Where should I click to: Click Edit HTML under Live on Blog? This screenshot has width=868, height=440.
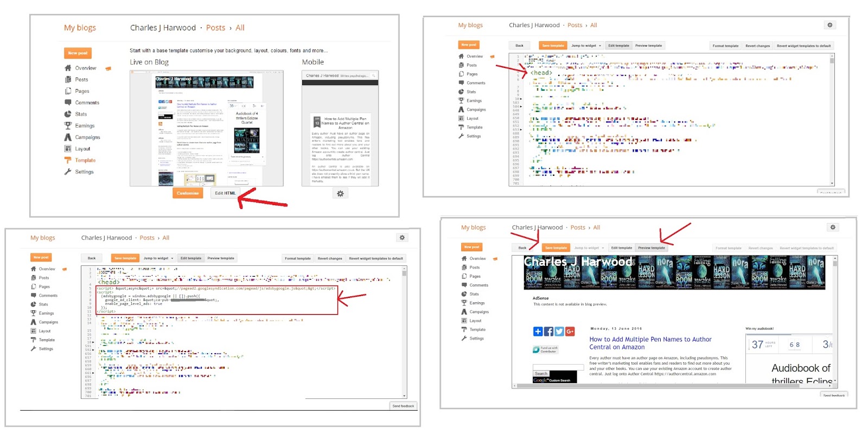[225, 193]
